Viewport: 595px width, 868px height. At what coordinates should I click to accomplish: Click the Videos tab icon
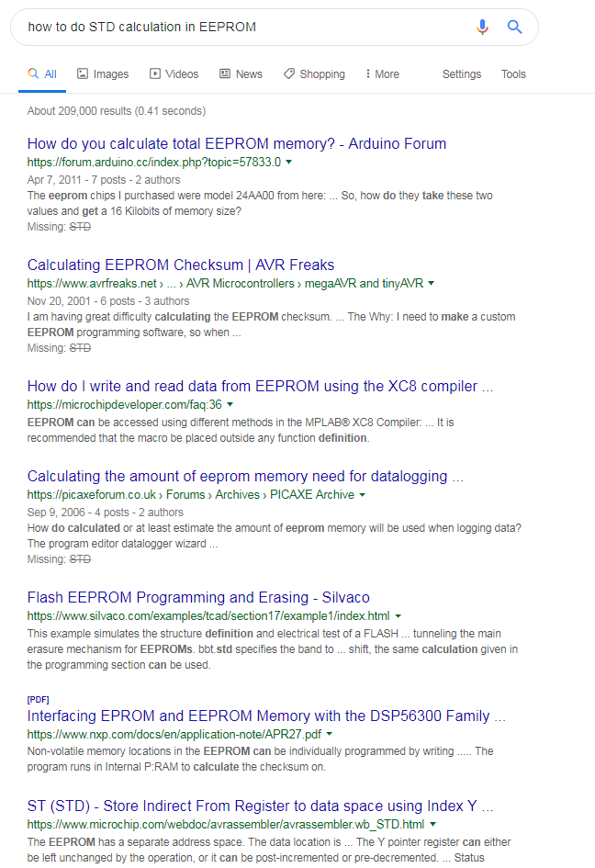click(x=154, y=73)
